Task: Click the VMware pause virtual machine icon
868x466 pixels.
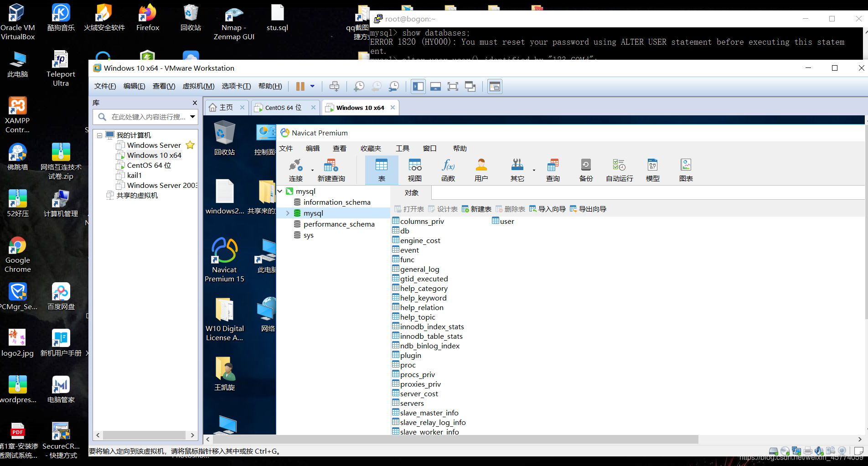Action: 300,86
